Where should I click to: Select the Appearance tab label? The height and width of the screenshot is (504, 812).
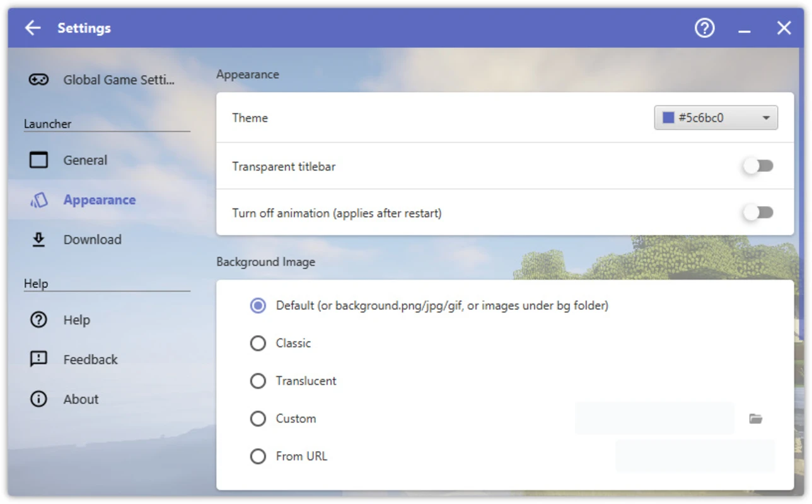pos(100,200)
